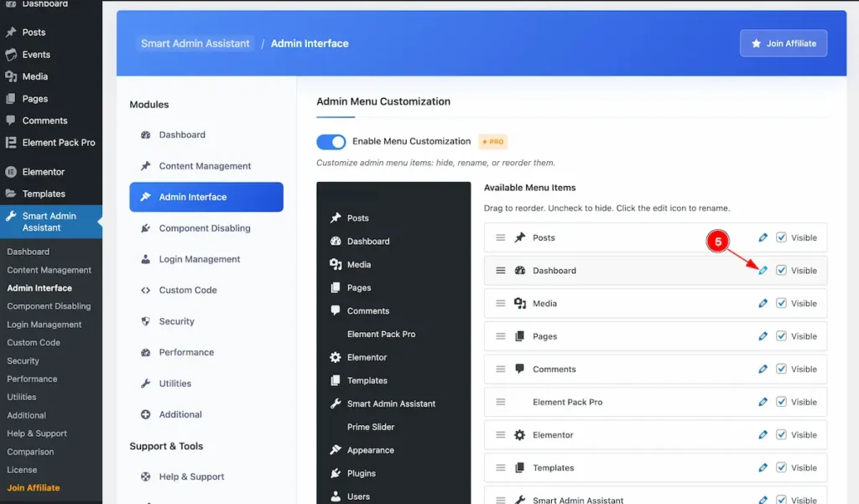
Task: Uncheck the Visible checkbox for Dashboard
Action: pos(781,270)
